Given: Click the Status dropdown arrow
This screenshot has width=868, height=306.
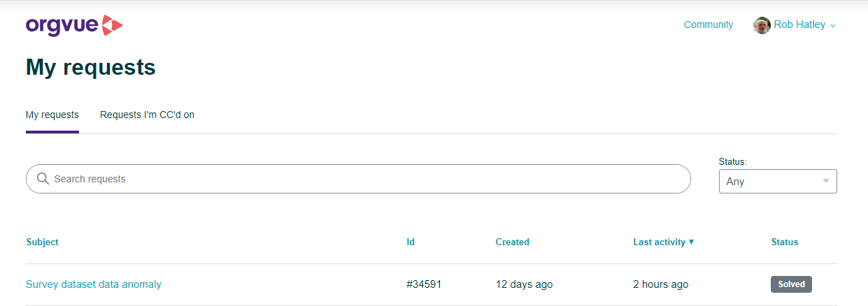Looking at the screenshot, I should pyautogui.click(x=826, y=181).
